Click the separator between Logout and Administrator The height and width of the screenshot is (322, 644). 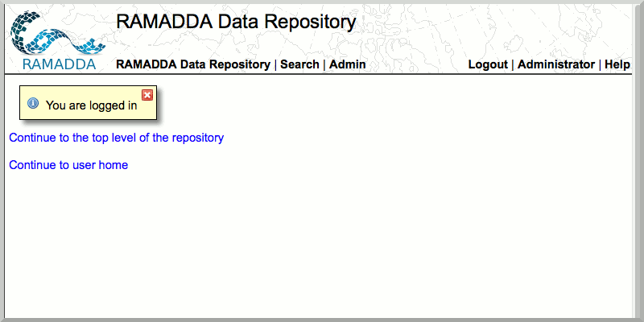pyautogui.click(x=513, y=64)
